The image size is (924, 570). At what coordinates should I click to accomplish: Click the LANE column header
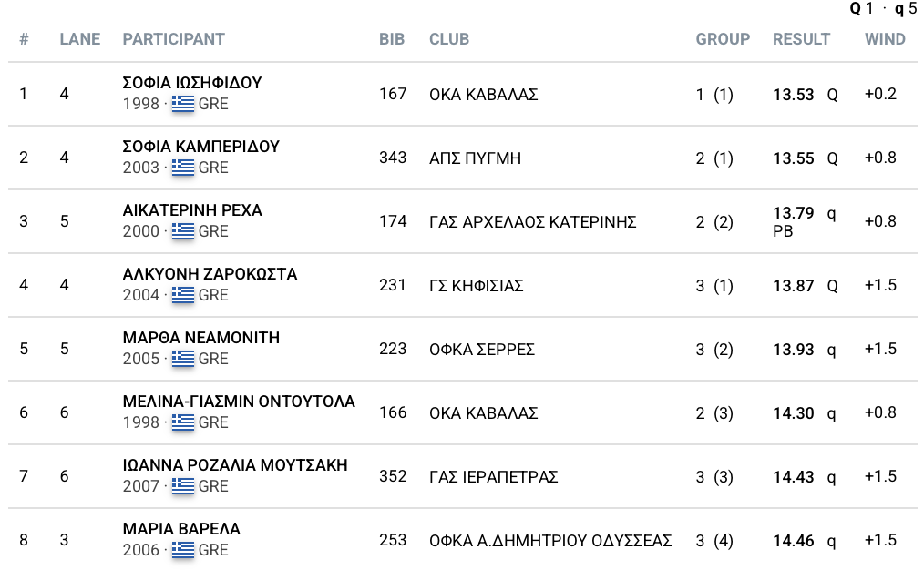tap(80, 39)
